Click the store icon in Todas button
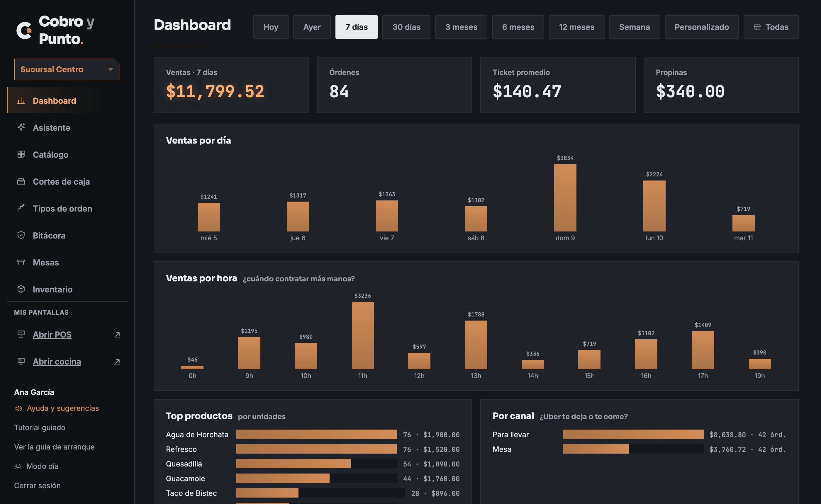The width and height of the screenshot is (821, 504). pyautogui.click(x=757, y=27)
